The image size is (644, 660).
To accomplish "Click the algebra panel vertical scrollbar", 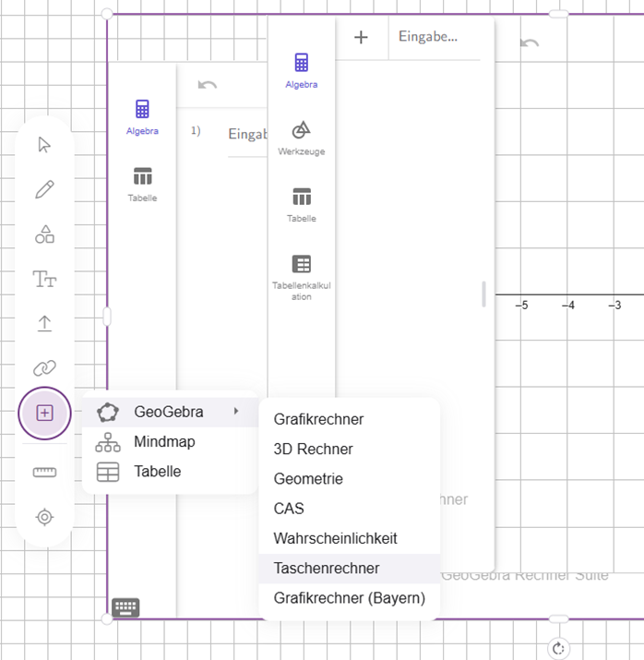I will click(x=483, y=294).
